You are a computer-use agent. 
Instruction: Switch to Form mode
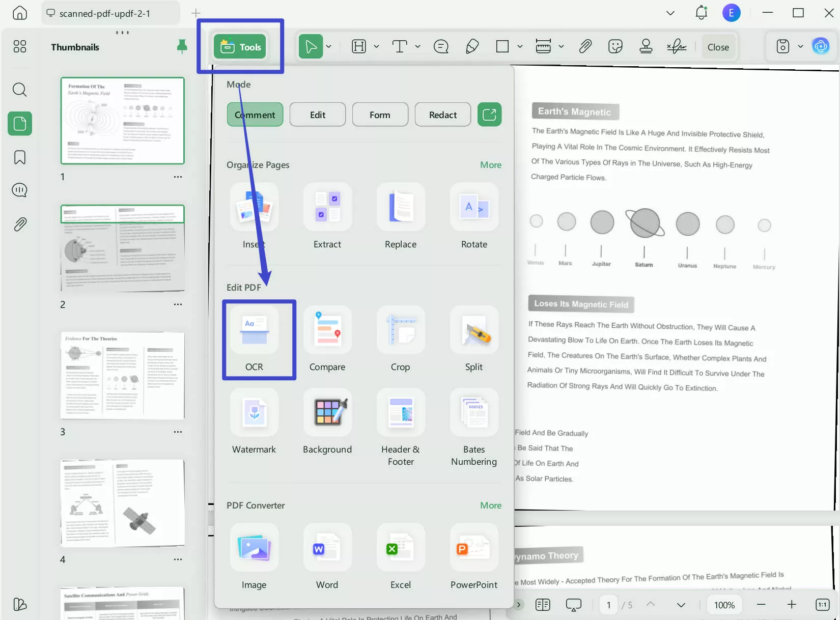[x=380, y=115]
